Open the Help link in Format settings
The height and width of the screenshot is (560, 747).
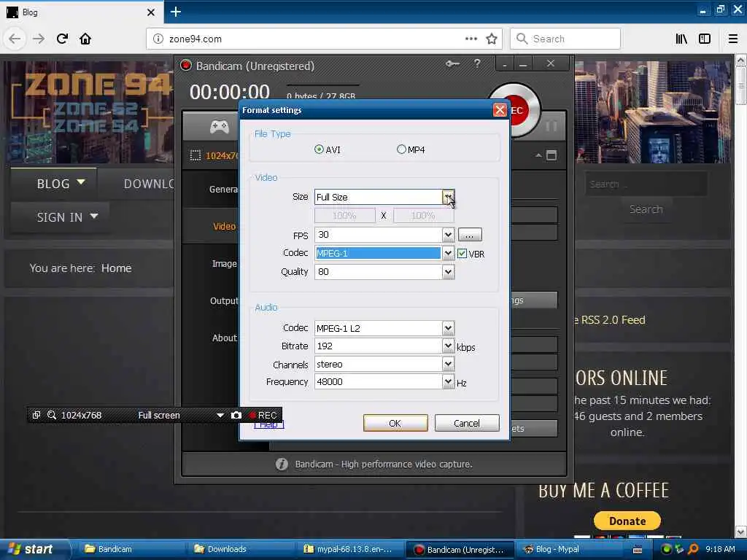268,425
